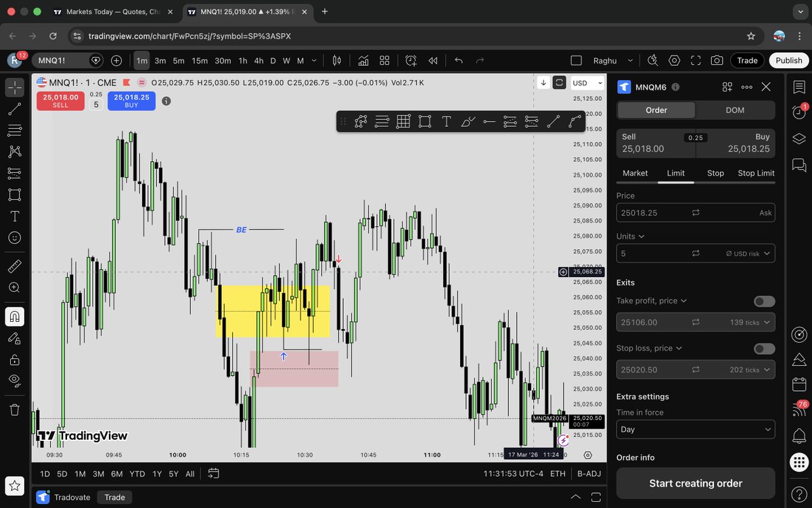Click the Start creating order button
The height and width of the screenshot is (508, 812).
(x=696, y=483)
